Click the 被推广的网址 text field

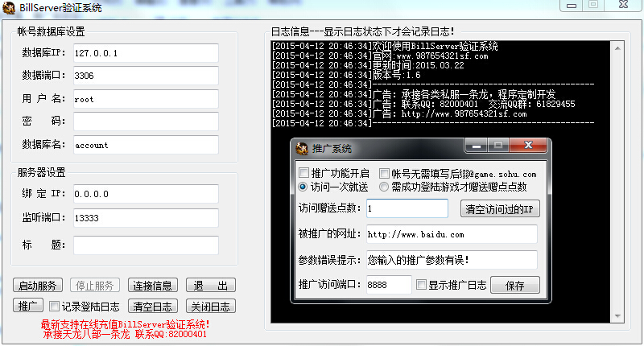point(451,234)
